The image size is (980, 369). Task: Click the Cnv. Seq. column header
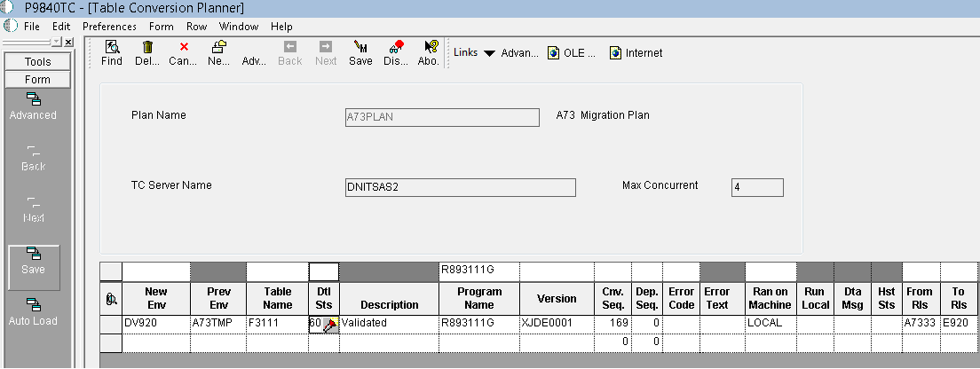coord(612,298)
